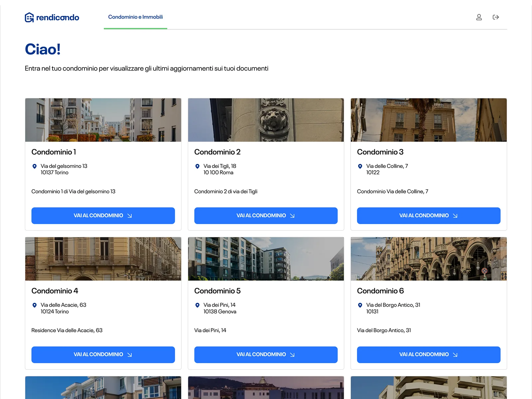Image resolution: width=532 pixels, height=399 pixels.
Task: Click address Via dei Tigli, 18
Action: point(220,166)
